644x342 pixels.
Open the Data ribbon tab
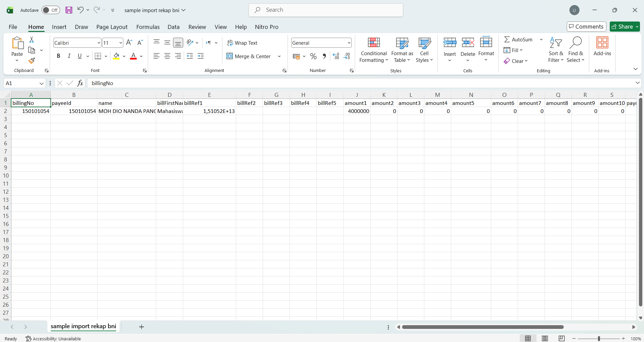[x=173, y=27]
